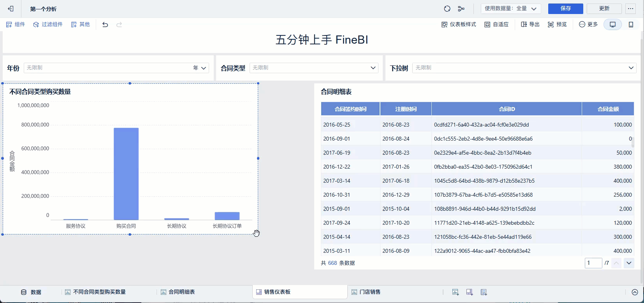Image resolution: width=644 pixels, height=303 pixels.
Task: Switch to 不同合同类型购买数量 component tab
Action: (95, 292)
